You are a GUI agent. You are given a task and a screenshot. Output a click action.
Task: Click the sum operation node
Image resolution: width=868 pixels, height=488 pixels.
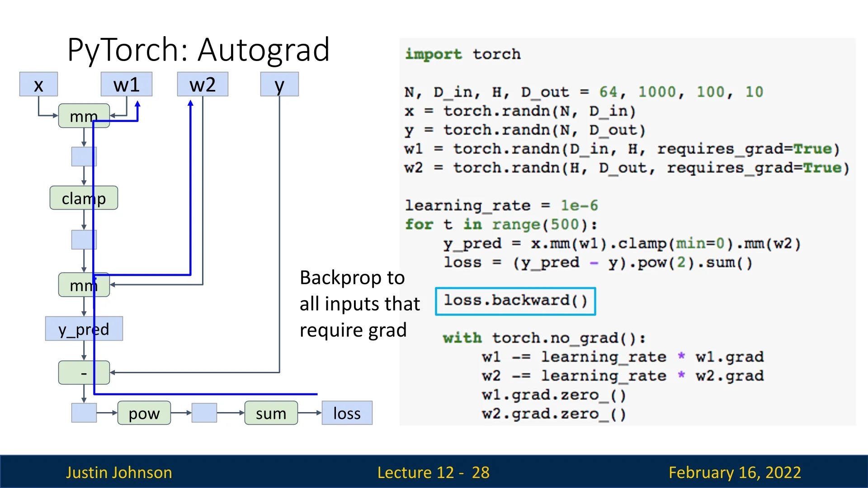[271, 413]
